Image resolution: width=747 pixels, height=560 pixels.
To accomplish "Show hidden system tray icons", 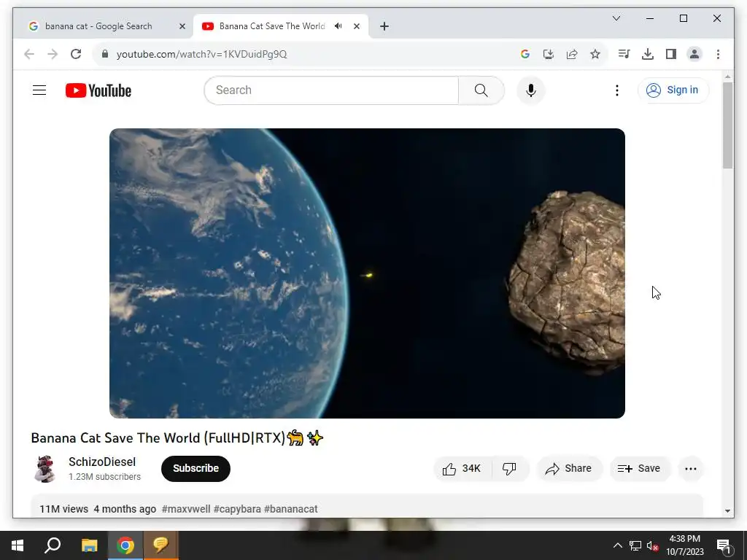I will click(x=617, y=545).
